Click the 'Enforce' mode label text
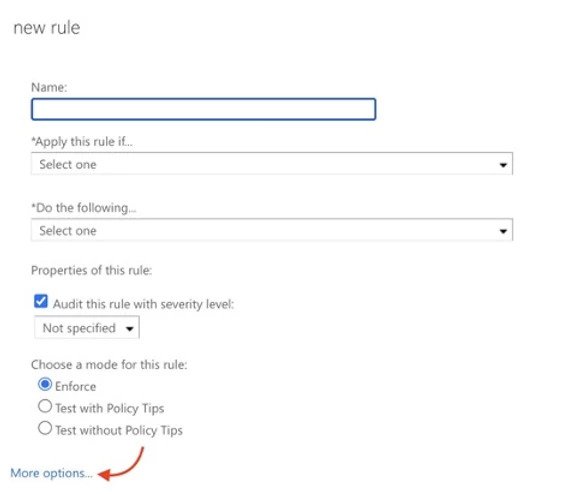This screenshot has width=562, height=494. click(x=76, y=386)
